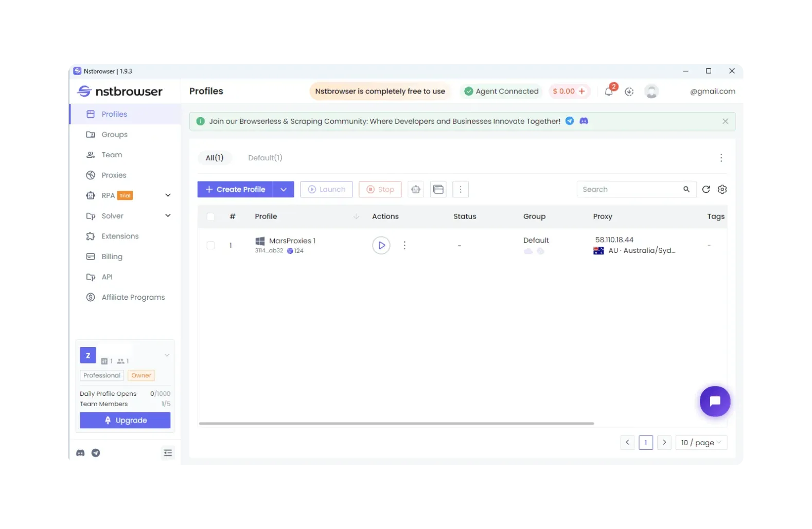Click the Professional plan badge
Screen dimensions: 812x529
tap(102, 375)
